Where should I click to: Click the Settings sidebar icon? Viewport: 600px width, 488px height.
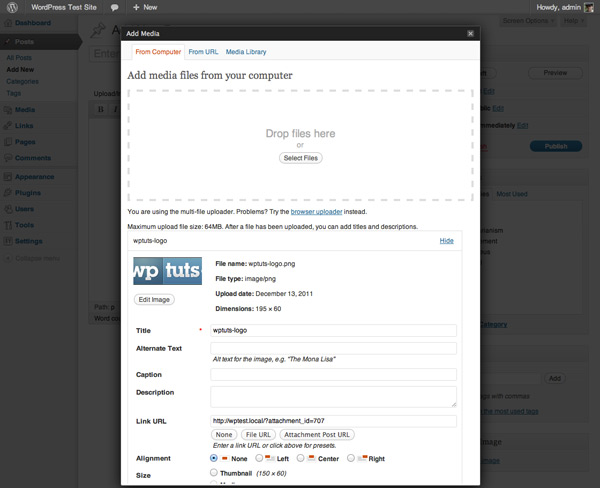(8, 241)
